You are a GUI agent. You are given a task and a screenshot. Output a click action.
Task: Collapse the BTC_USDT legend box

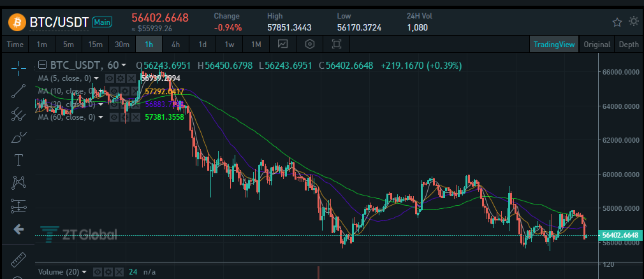(x=42, y=65)
